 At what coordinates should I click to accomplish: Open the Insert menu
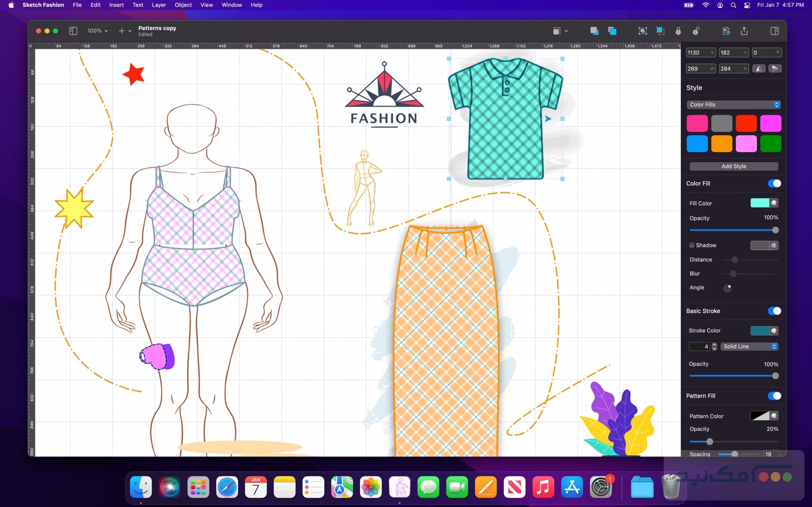116,5
